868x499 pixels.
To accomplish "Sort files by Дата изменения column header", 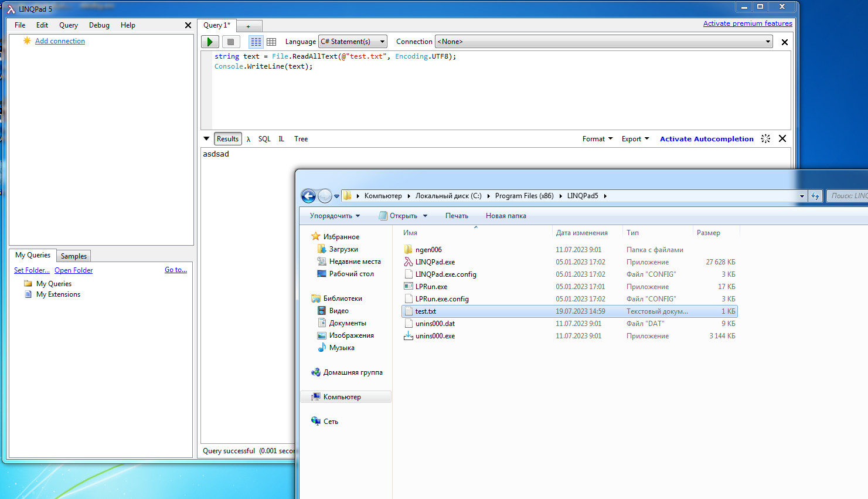I will [587, 233].
